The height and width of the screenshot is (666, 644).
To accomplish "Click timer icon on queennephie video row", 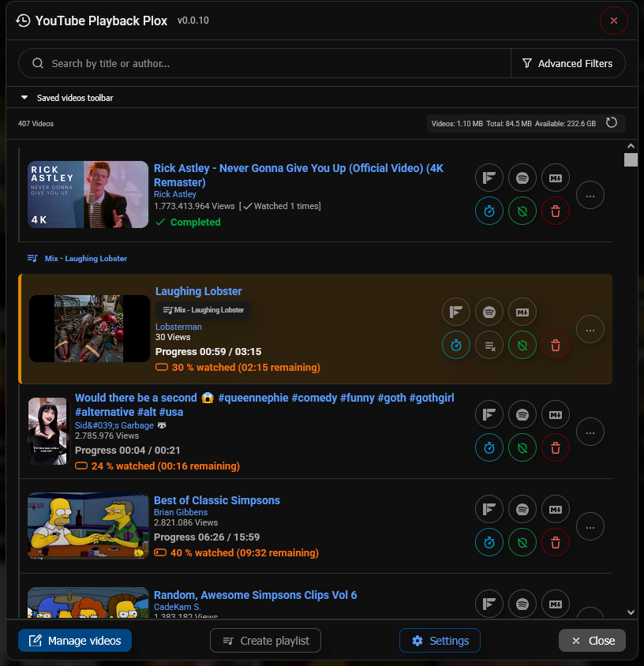I will [489, 447].
